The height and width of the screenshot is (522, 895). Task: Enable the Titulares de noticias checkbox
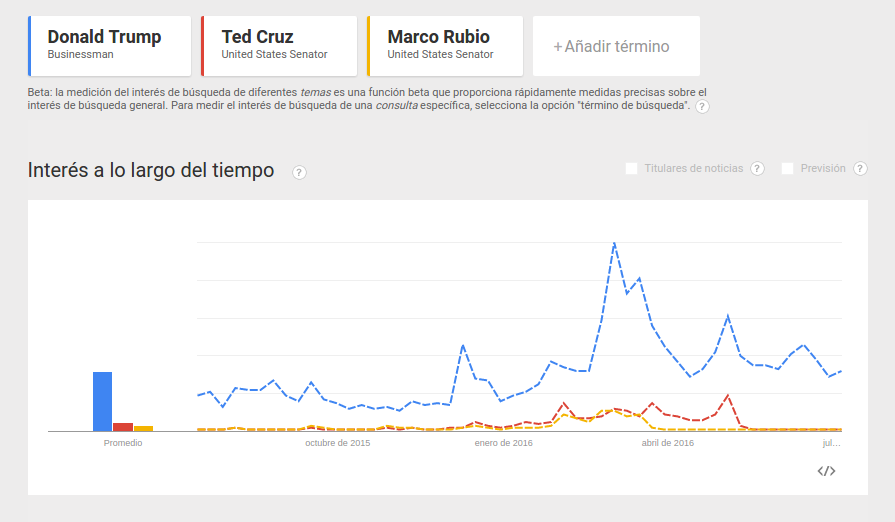pyautogui.click(x=631, y=168)
